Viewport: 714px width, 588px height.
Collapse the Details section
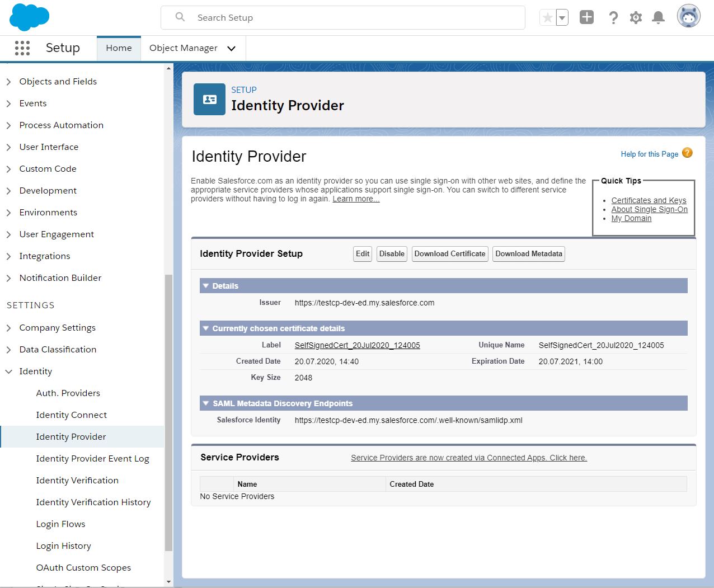pyautogui.click(x=205, y=285)
